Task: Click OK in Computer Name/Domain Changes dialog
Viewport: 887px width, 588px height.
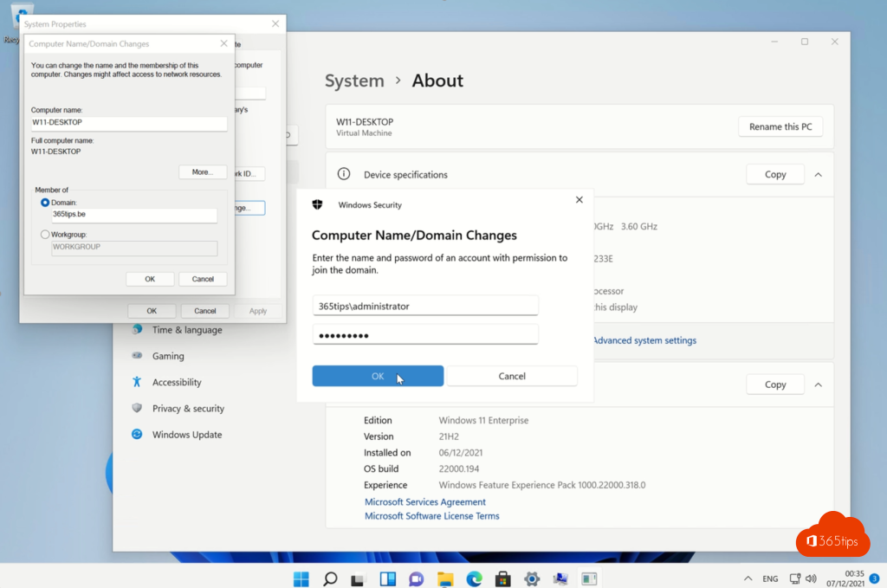Action: click(150, 279)
